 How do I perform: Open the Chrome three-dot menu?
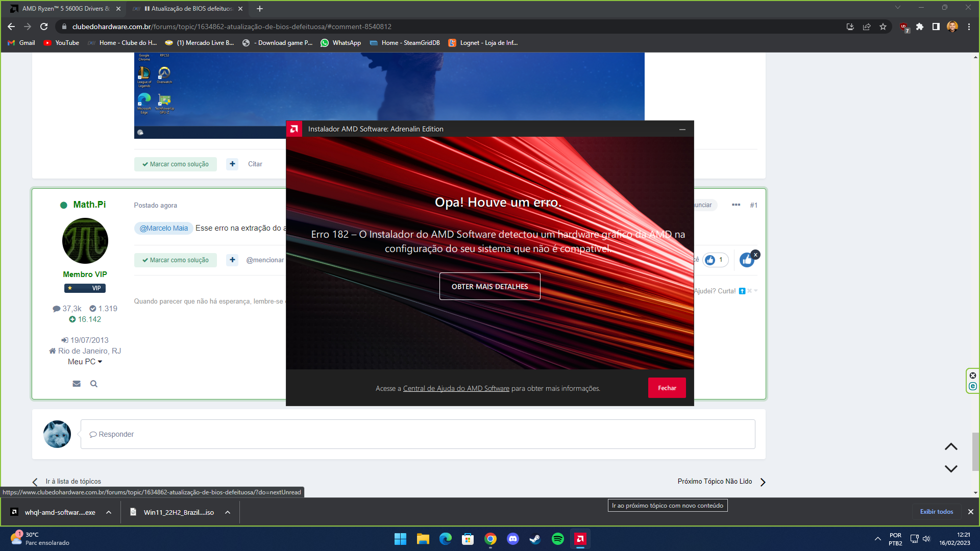(969, 27)
